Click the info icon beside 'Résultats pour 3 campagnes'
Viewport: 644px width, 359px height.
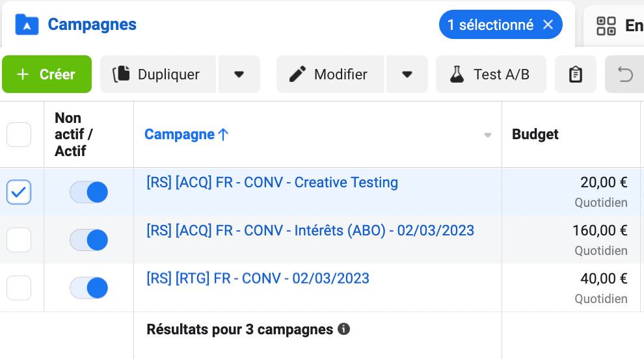point(343,329)
